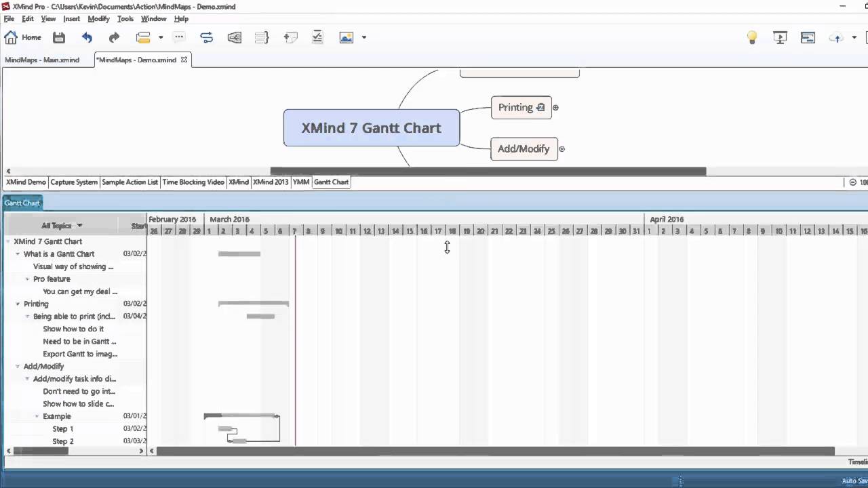Collapse the Example tree row
The width and height of the screenshot is (868, 488).
point(37,416)
